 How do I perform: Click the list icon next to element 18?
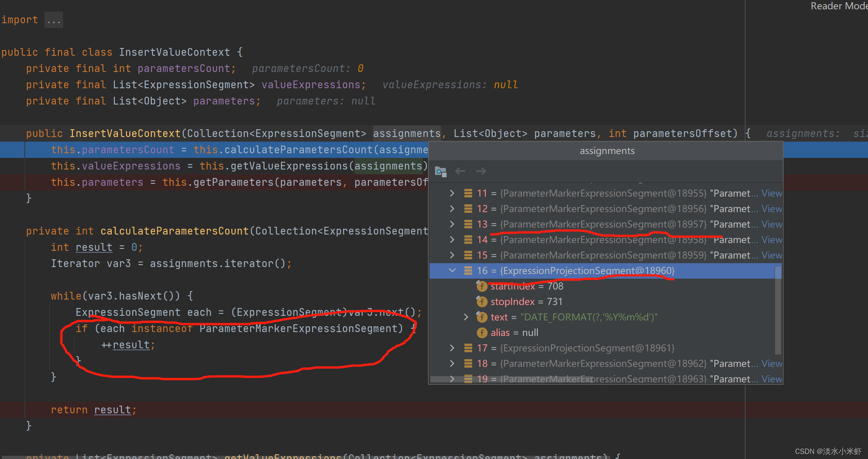click(468, 363)
